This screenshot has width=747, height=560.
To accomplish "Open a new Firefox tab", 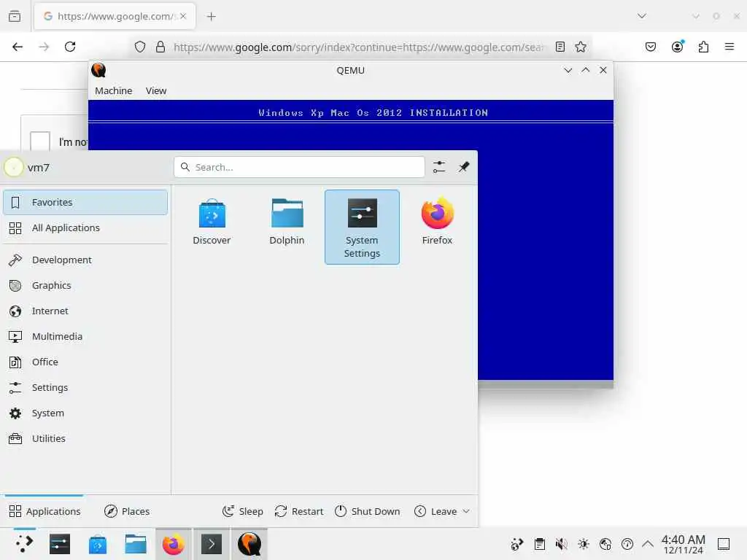I will [x=212, y=17].
